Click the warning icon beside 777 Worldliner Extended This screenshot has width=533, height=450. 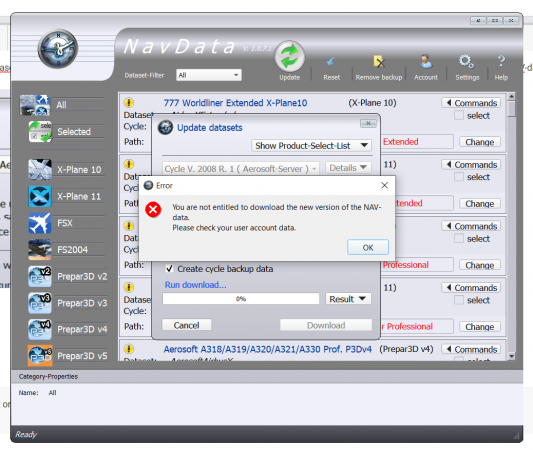click(x=129, y=102)
